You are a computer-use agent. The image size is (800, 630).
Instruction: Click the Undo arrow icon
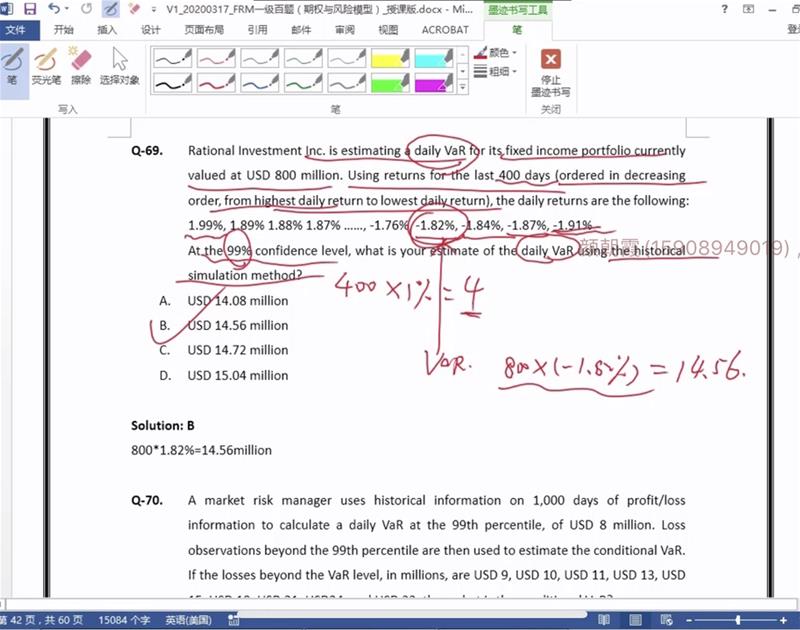pyautogui.click(x=54, y=9)
